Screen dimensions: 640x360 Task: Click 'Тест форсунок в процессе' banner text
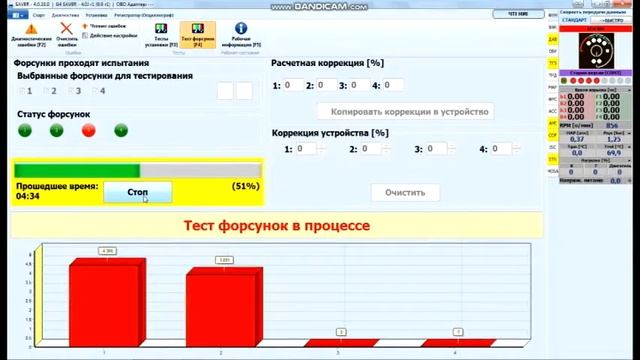point(277,225)
